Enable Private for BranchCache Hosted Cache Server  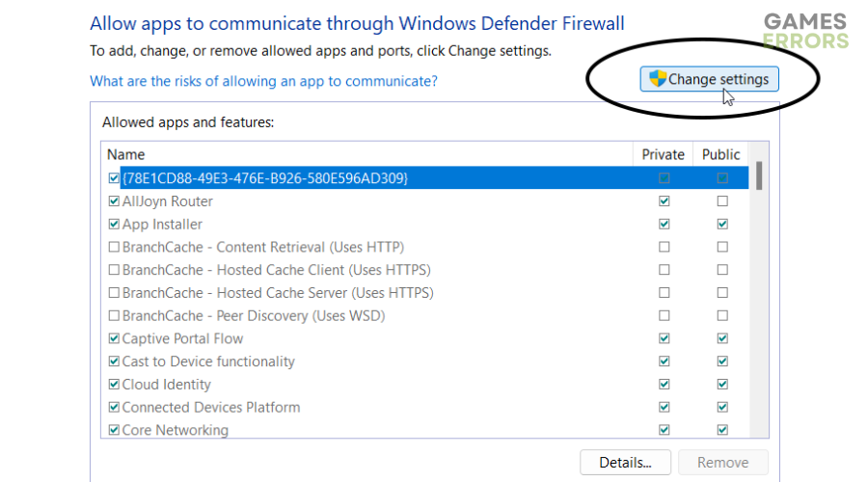[x=665, y=293]
